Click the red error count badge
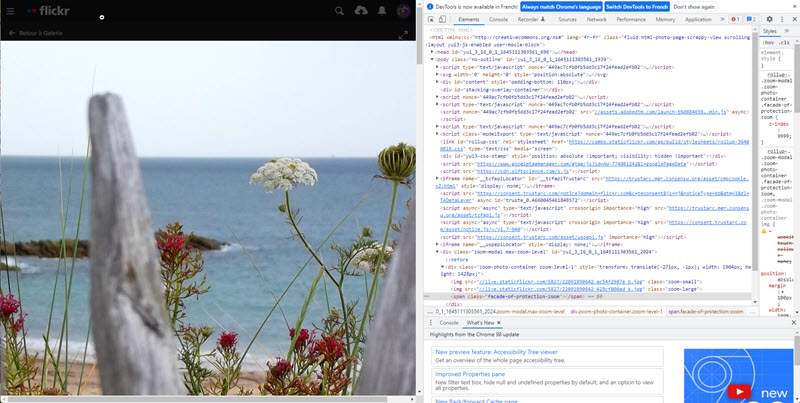The height and width of the screenshot is (403, 800). point(735,19)
